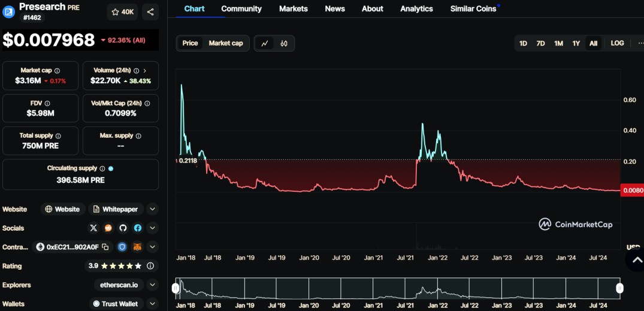Copy the contract address with copy icon
This screenshot has height=311, width=644.
[105, 247]
